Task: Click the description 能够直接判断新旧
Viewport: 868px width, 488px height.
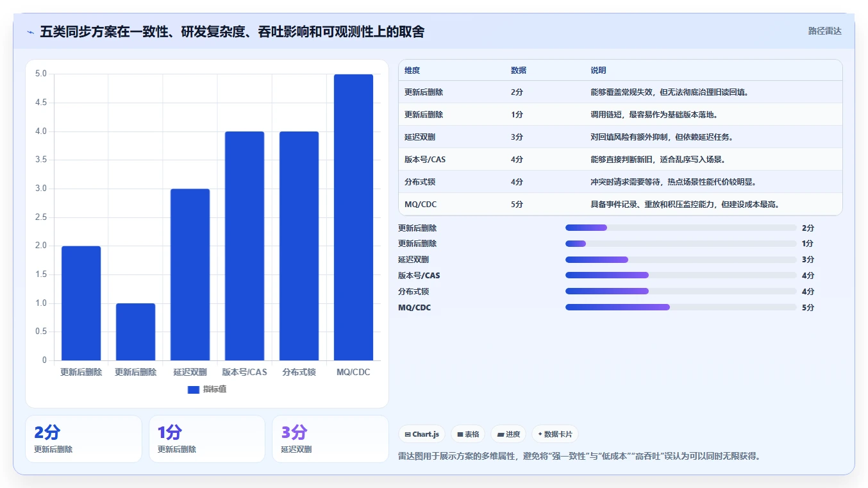Action: 658,160
